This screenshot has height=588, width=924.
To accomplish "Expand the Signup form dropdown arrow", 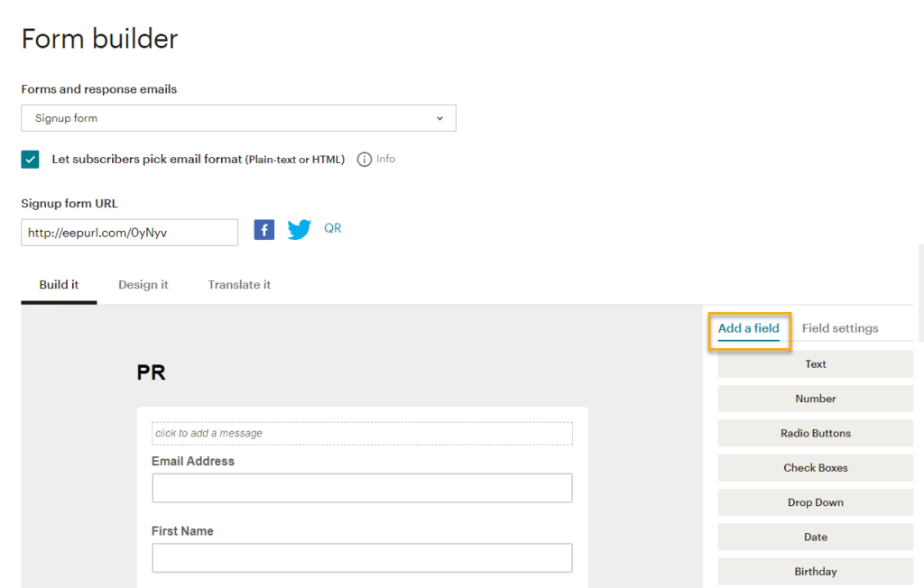I will pos(439,118).
